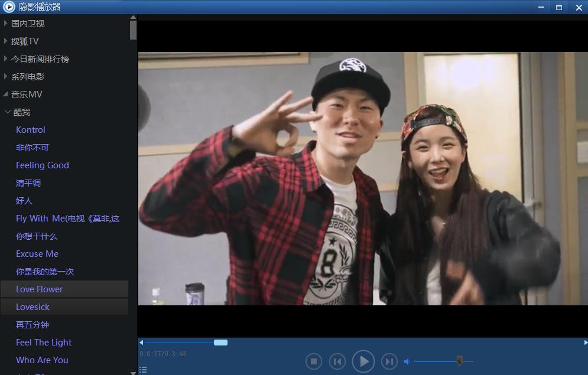Click the player logo in title bar
The width and height of the screenshot is (588, 375).
pos(8,7)
